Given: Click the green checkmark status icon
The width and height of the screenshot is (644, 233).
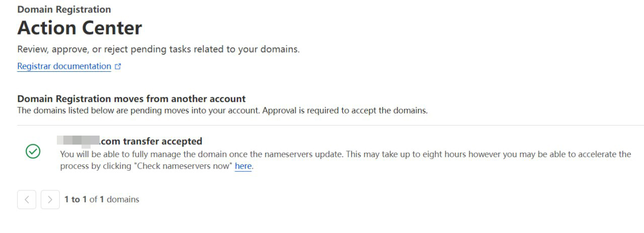Looking at the screenshot, I should pyautogui.click(x=33, y=151).
